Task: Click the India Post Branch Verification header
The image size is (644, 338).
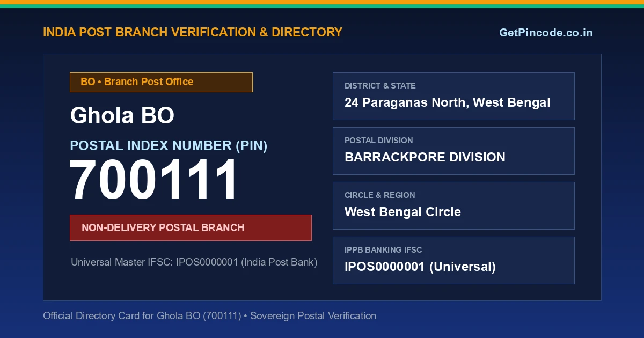Action: point(193,32)
